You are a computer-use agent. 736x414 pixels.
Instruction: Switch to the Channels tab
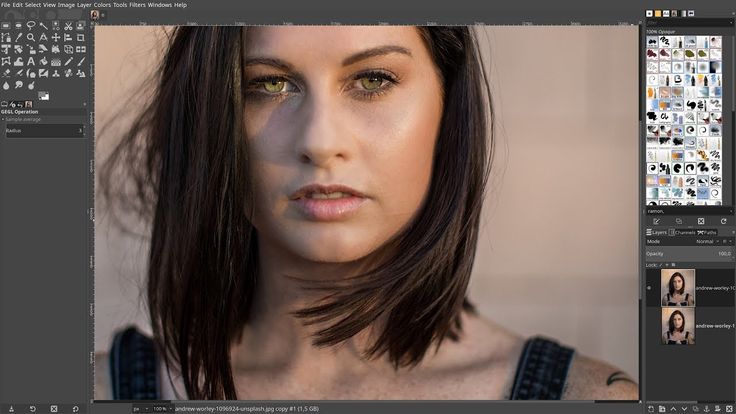coord(682,232)
